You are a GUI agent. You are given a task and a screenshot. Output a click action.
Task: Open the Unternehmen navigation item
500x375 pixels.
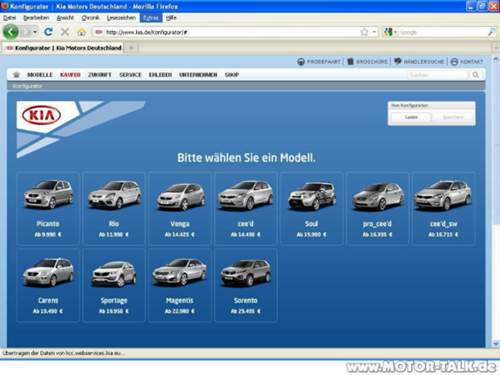coord(198,75)
